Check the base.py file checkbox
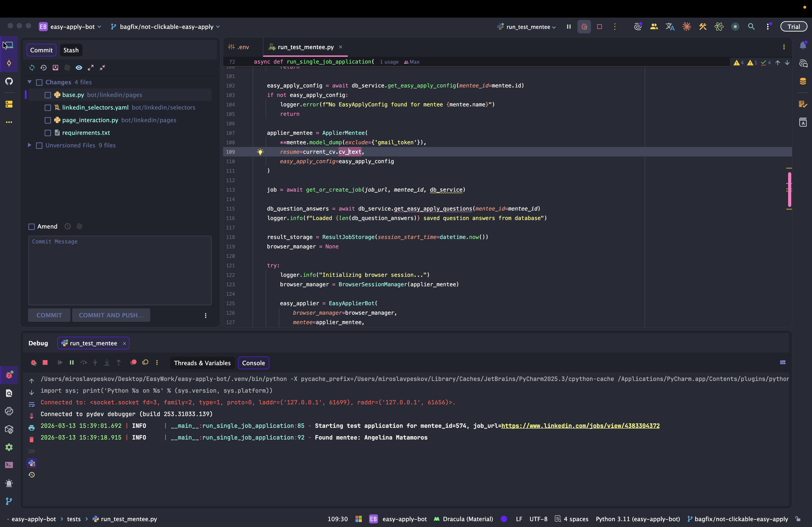The height and width of the screenshot is (527, 812). [x=48, y=95]
